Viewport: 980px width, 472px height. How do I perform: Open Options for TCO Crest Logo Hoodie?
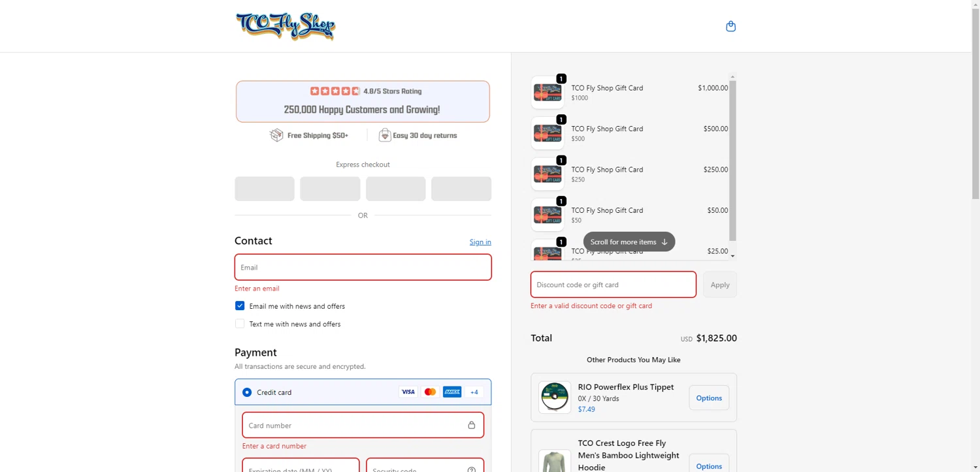[x=709, y=464]
